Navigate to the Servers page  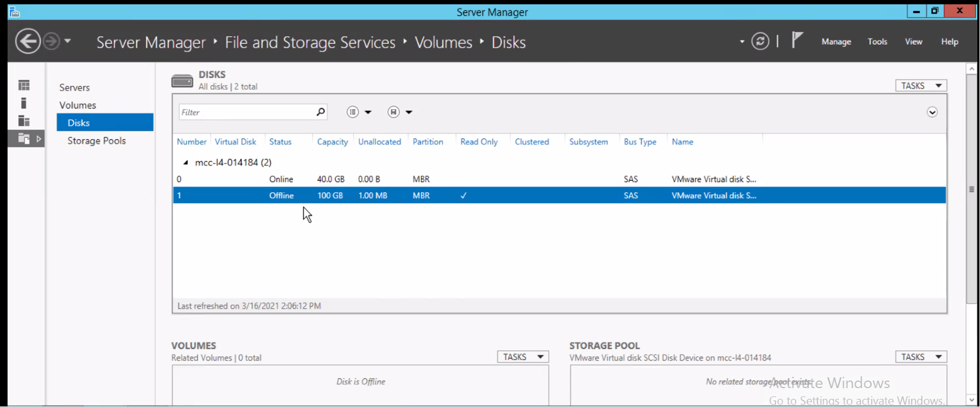coord(75,87)
